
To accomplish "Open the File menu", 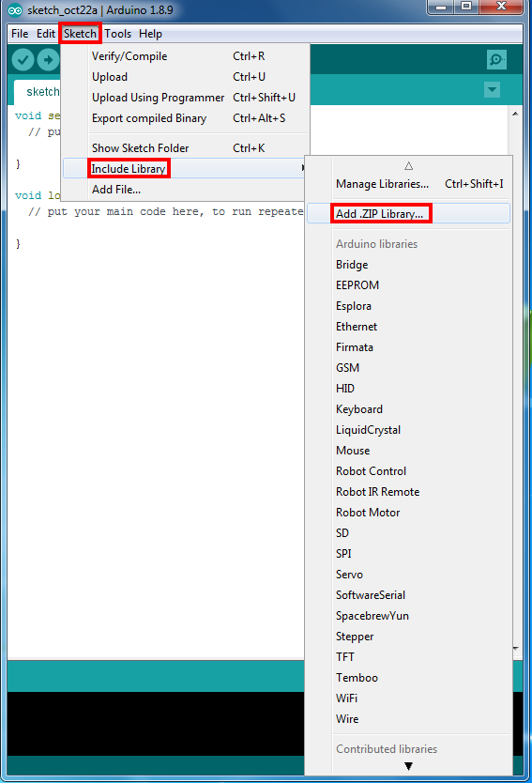I will [20, 34].
